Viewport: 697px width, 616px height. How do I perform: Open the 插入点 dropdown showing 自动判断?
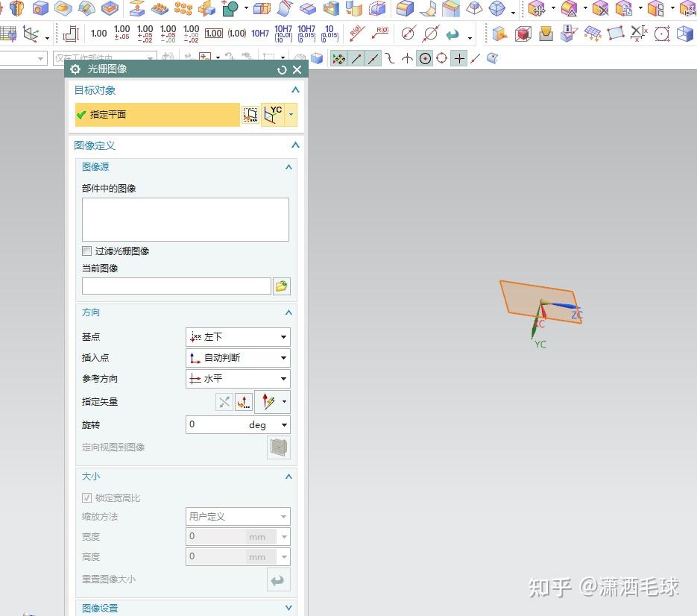(x=237, y=357)
